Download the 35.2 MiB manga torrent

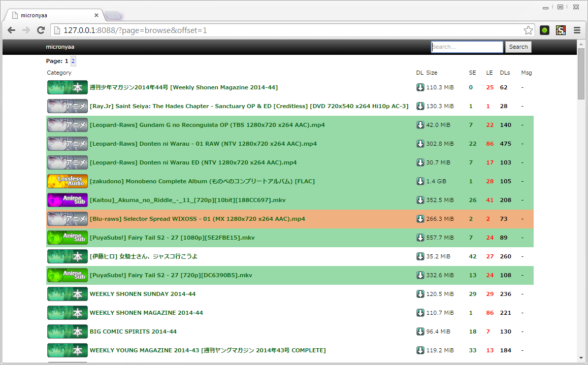click(x=420, y=256)
